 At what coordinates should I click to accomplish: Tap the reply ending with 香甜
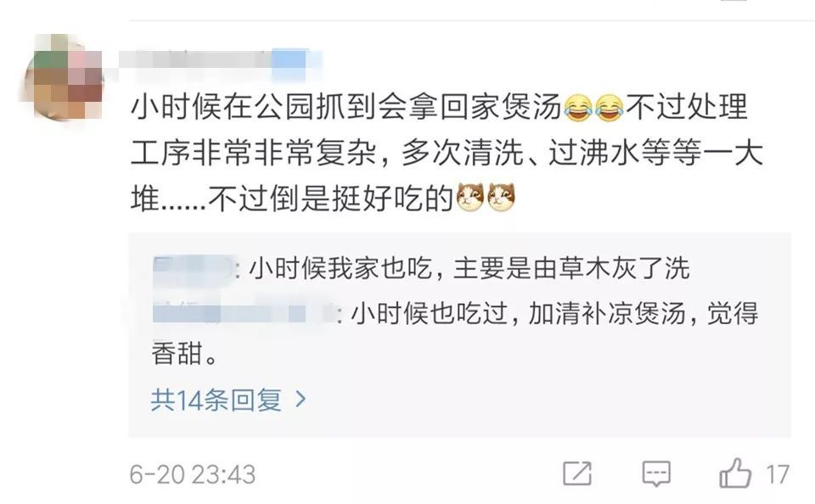pyautogui.click(x=455, y=334)
